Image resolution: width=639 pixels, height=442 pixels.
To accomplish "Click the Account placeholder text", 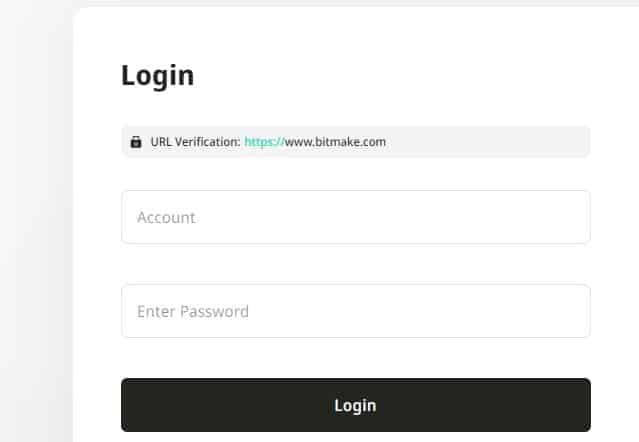I will pos(166,217).
